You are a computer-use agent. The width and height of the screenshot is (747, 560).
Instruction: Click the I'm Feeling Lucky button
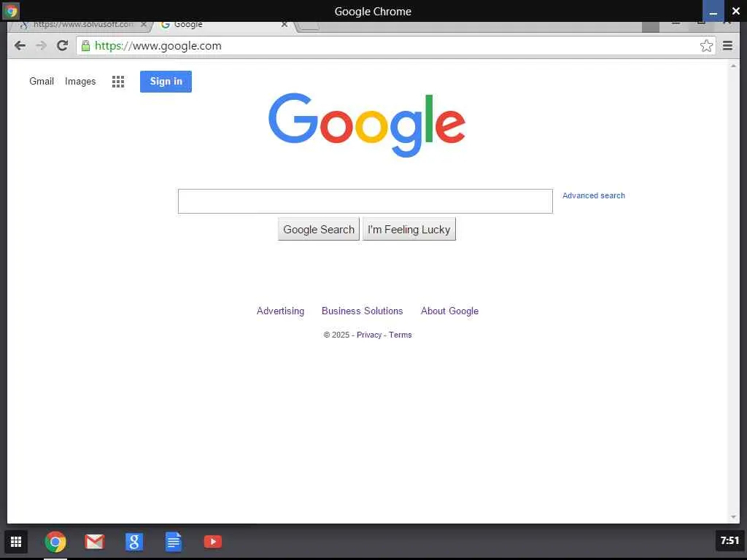pyautogui.click(x=409, y=229)
